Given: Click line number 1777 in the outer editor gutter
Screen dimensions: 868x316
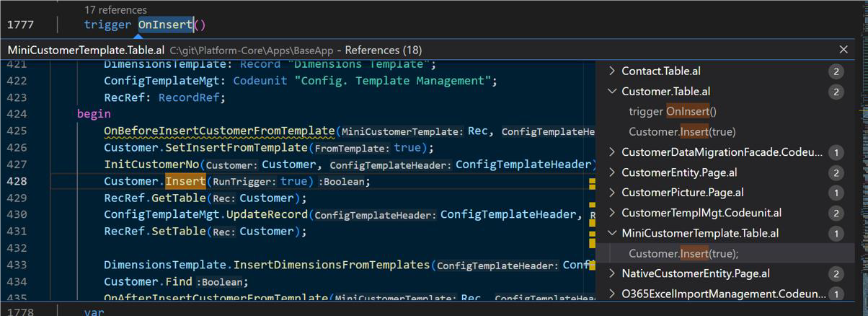Looking at the screenshot, I should [20, 25].
